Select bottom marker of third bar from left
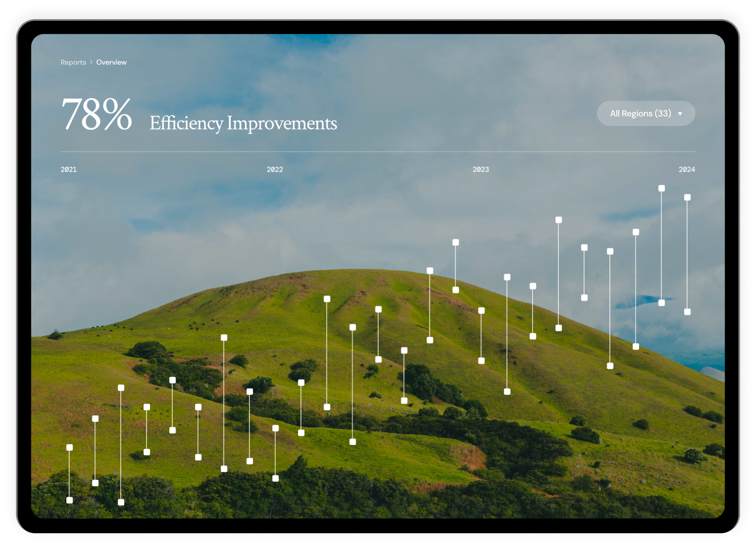The width and height of the screenshot is (756, 546). [x=121, y=502]
